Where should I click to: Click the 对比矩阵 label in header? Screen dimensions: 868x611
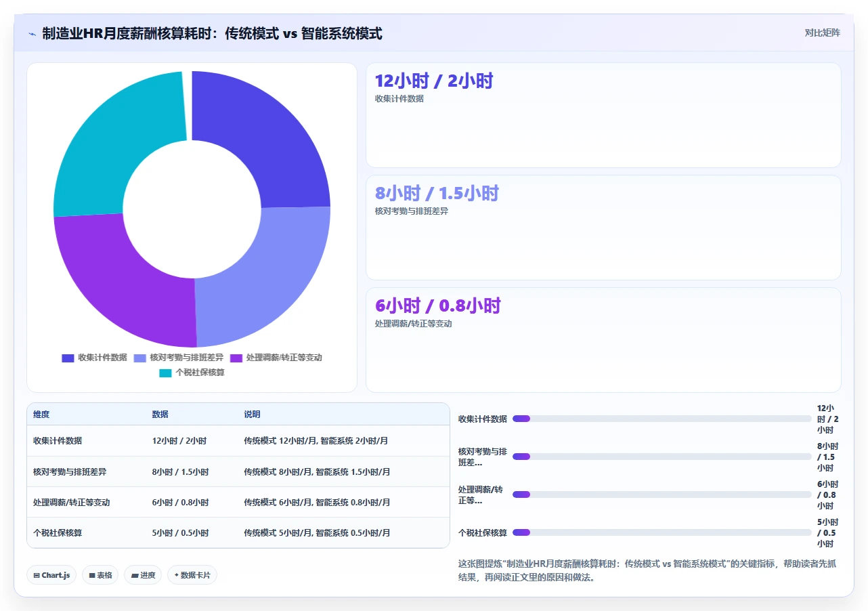pos(822,33)
